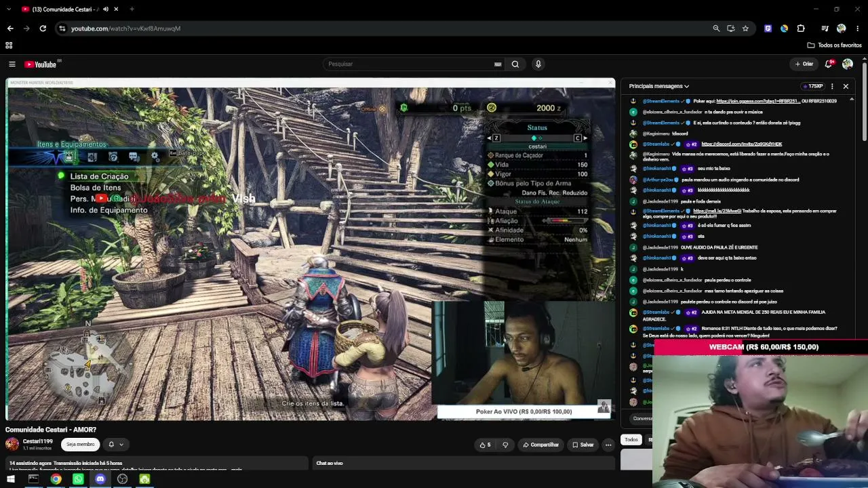The image size is (868, 488).
Task: Open notification options dropdown next to Seja membro
Action: tap(116, 445)
